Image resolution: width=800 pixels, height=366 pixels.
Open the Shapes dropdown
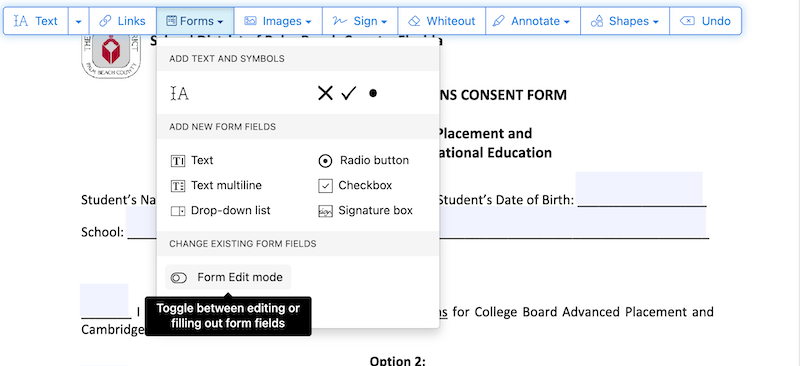pyautogui.click(x=625, y=21)
